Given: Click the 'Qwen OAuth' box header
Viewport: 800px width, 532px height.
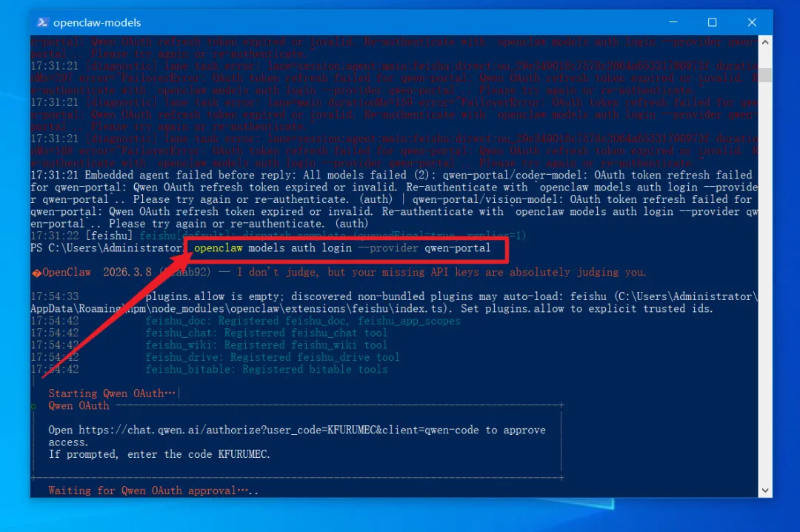Looking at the screenshot, I should coord(79,406).
